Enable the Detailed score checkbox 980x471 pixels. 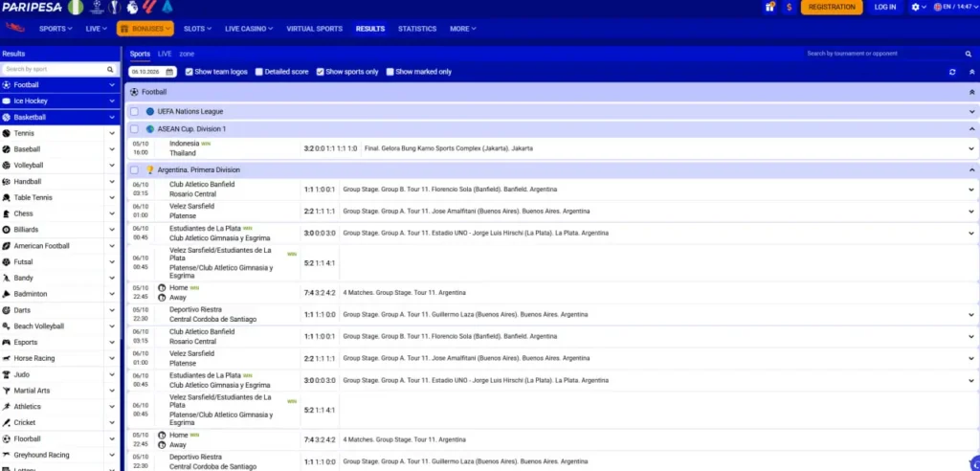click(258, 72)
